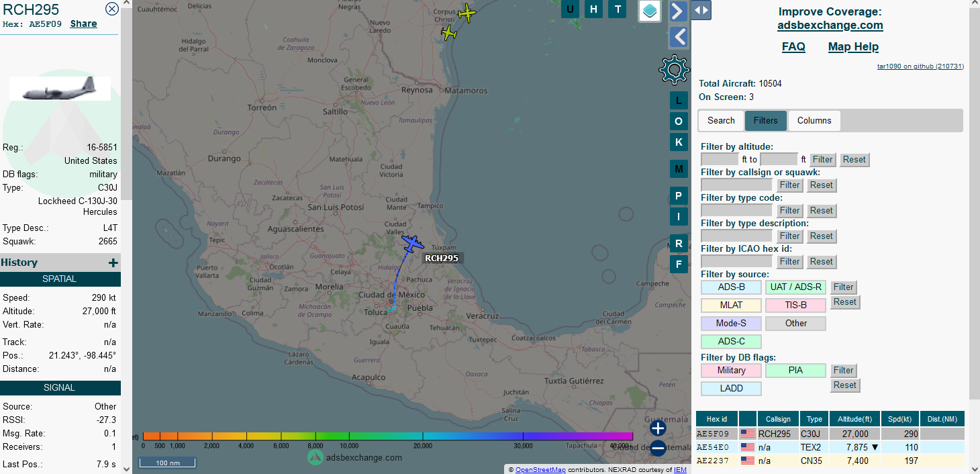Select the AE54E0 TEX2 table row
Image resolution: width=980 pixels, height=474 pixels.
[x=830, y=447]
